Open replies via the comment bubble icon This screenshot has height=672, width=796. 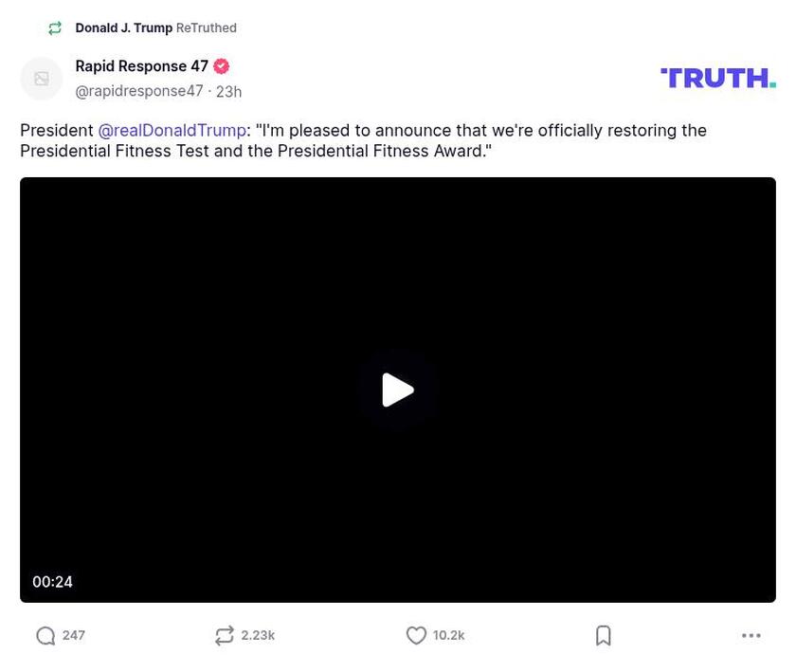pos(45,635)
